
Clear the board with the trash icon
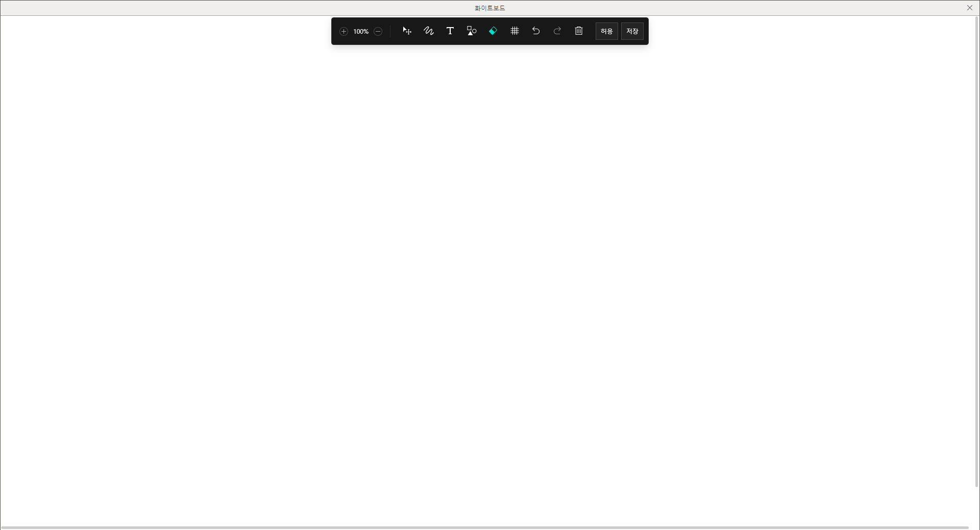pos(579,31)
